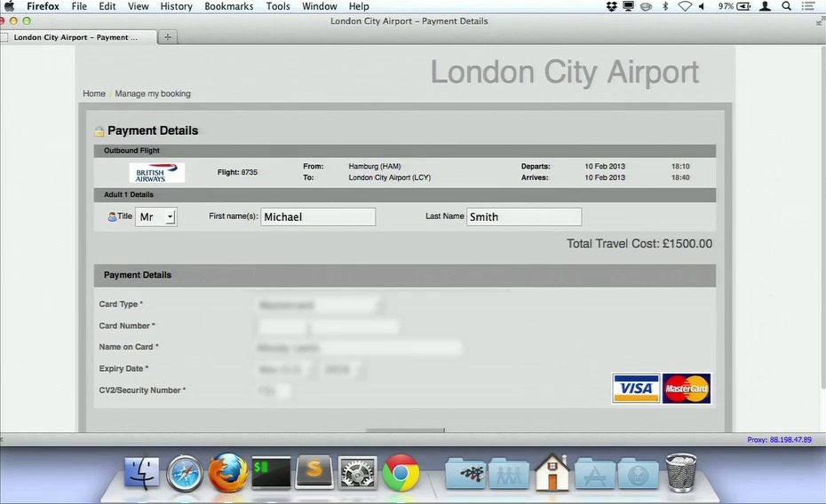Open a new tab with plus button
Image resolution: width=826 pixels, height=504 pixels.
point(168,37)
